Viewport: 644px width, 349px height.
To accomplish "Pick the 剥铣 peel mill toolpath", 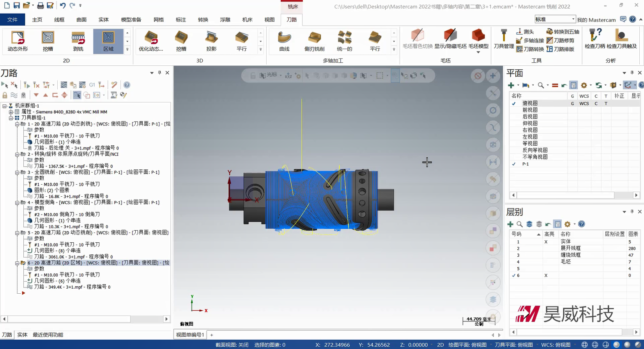I will tap(78, 41).
